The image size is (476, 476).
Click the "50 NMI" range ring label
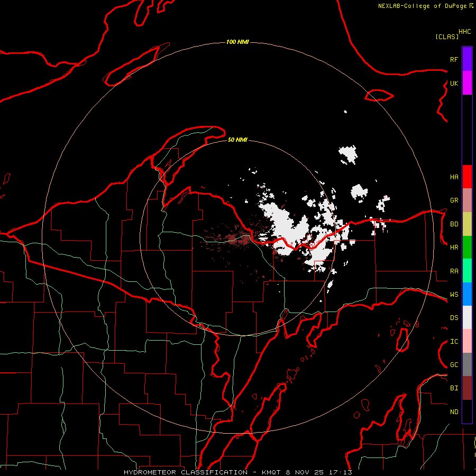[237, 140]
